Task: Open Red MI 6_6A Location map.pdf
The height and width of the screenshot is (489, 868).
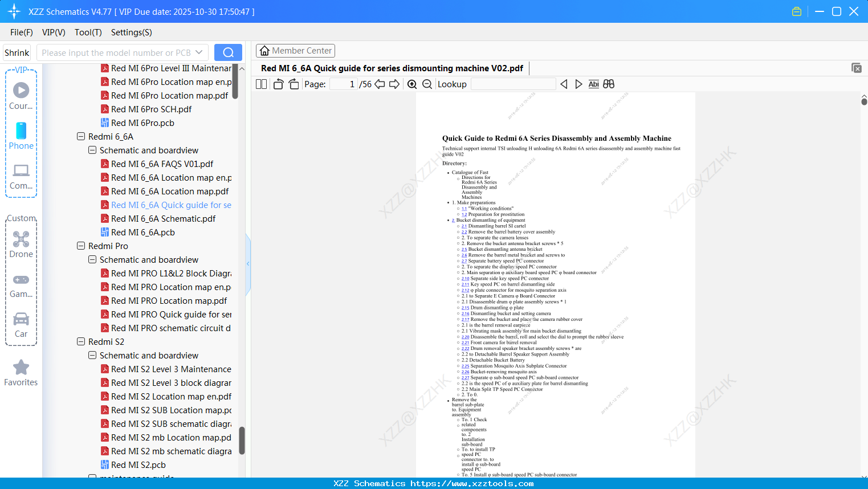Action: pyautogui.click(x=170, y=191)
